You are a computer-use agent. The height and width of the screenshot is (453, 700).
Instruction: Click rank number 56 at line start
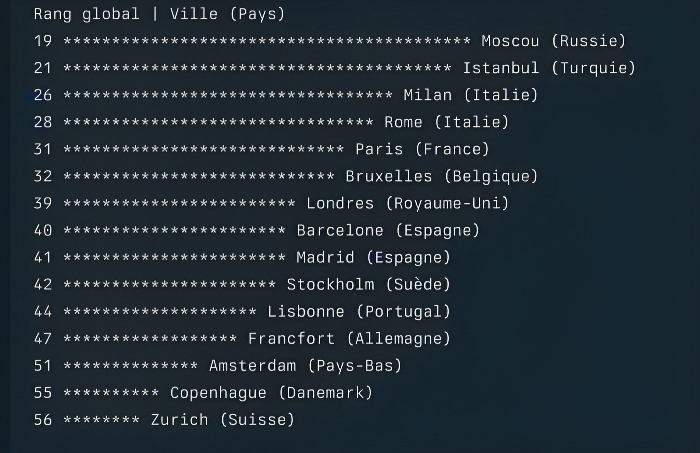click(42, 419)
